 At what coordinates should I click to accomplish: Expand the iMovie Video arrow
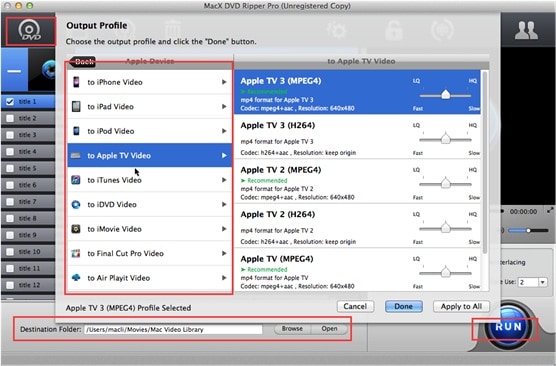pyautogui.click(x=224, y=229)
